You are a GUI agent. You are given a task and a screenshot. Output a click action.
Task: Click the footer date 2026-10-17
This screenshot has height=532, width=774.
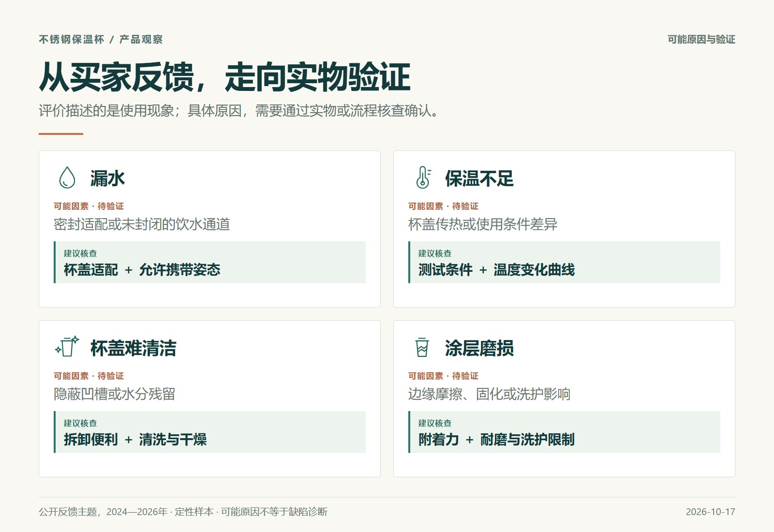coord(711,512)
